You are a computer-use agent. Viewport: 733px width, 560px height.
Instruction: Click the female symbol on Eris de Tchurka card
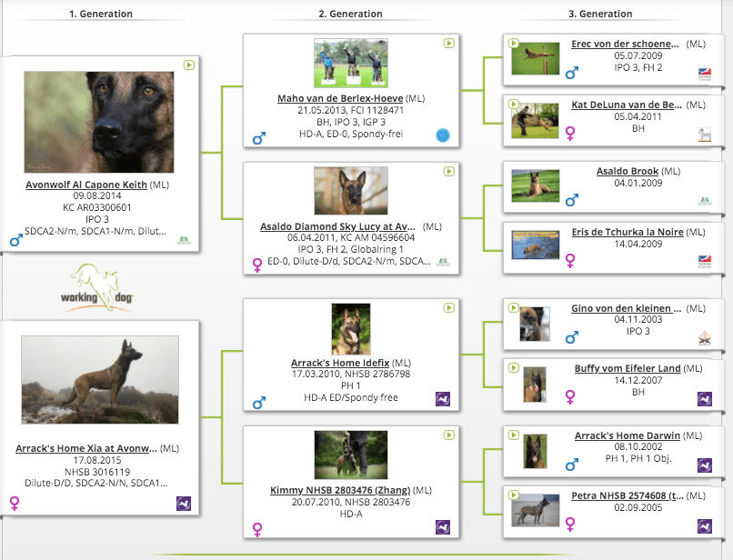pos(571,260)
